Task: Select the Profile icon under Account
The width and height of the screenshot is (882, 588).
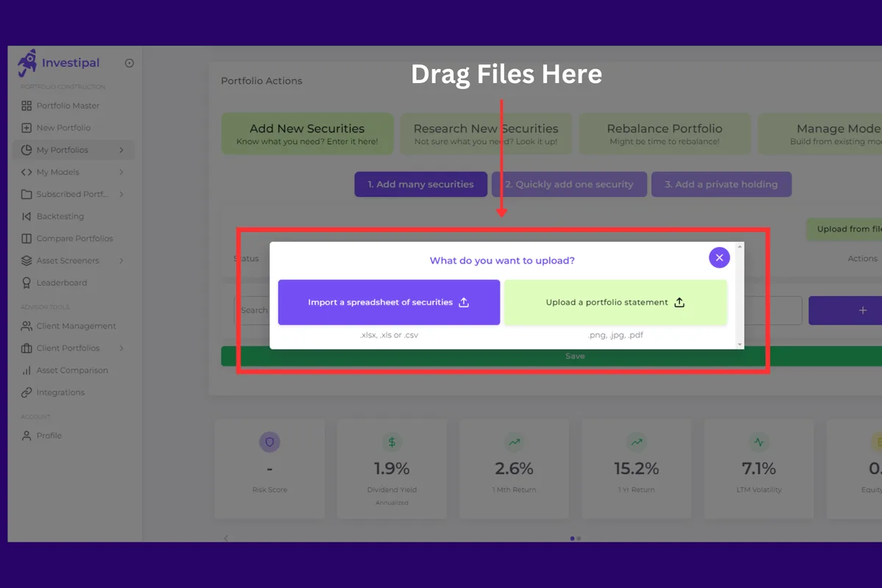Action: 25,435
